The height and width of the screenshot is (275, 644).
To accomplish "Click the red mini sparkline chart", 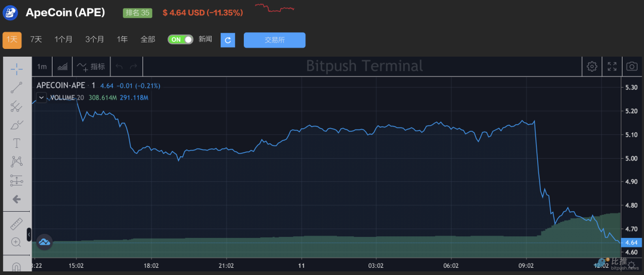I will 275,7.
